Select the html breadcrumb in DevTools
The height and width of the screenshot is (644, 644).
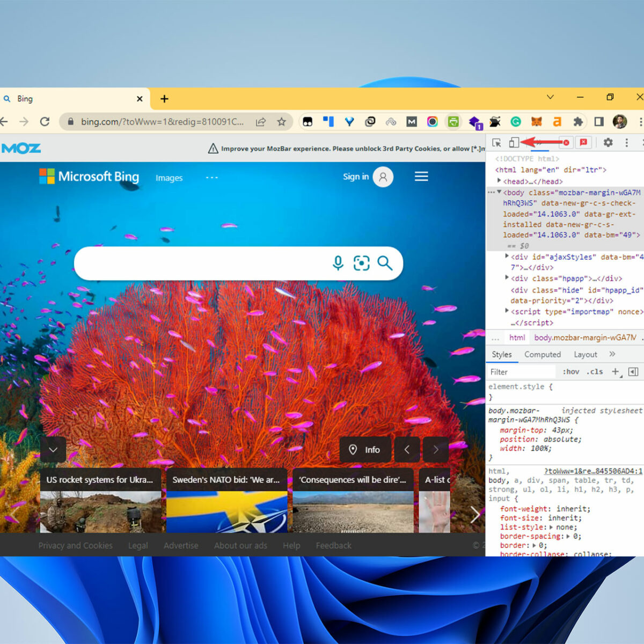(x=517, y=338)
